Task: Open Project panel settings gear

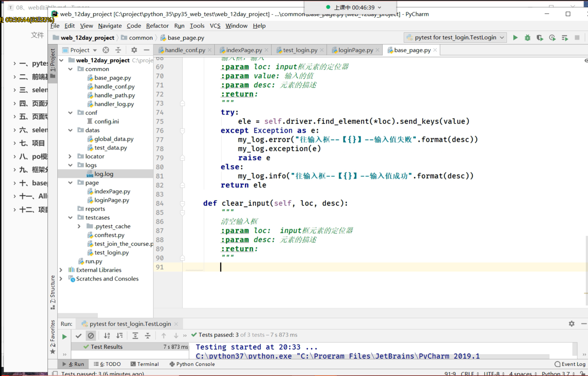Action: pos(134,50)
